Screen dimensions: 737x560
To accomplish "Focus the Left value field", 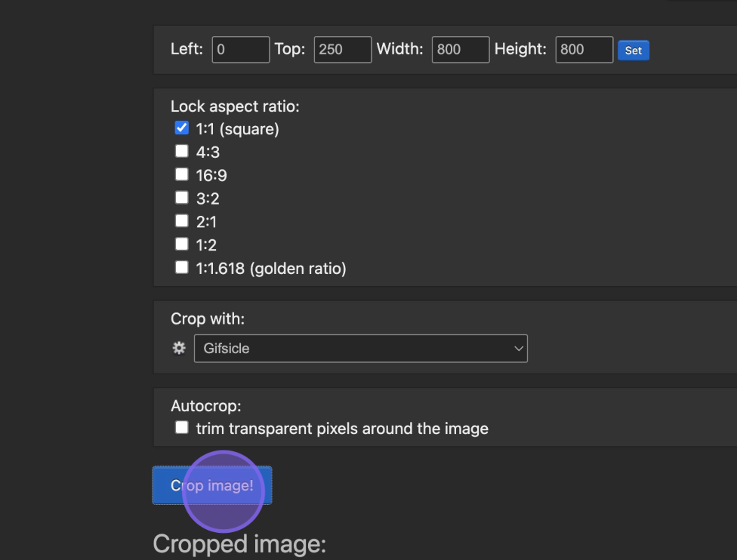I will (241, 49).
